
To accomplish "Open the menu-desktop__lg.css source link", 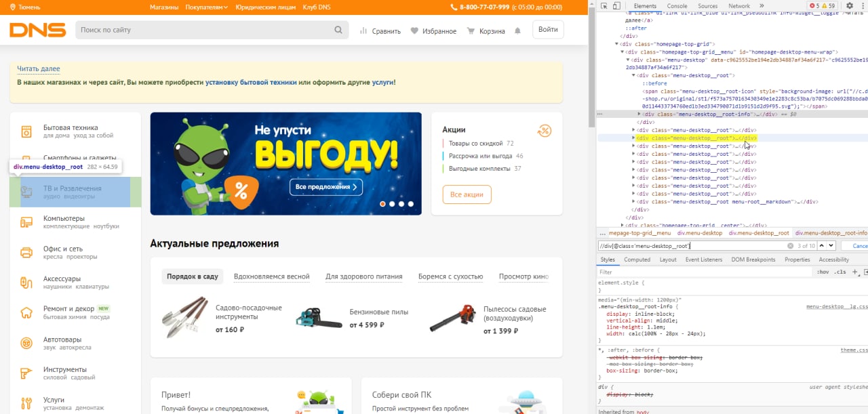I will click(837, 307).
